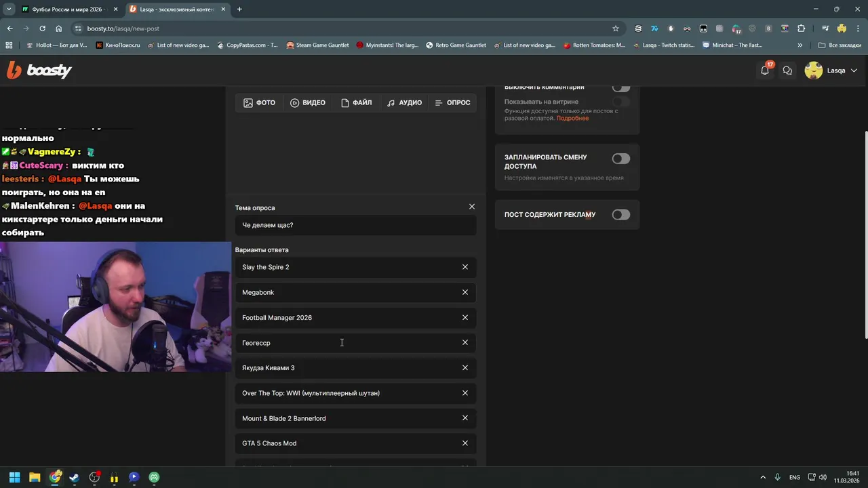Open File Explorer from the taskbar
The image size is (868, 488).
pyautogui.click(x=35, y=477)
